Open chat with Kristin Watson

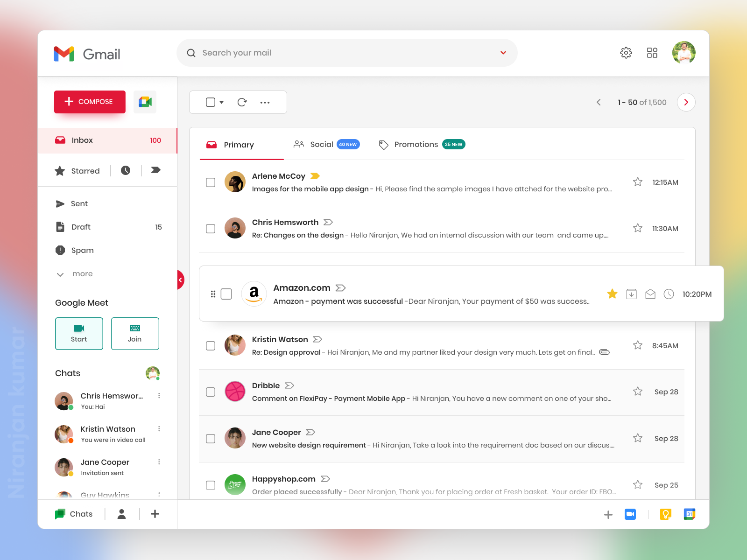[107, 434]
